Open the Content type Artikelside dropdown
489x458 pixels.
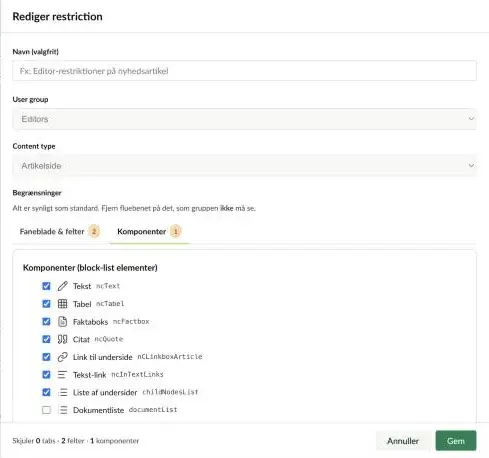point(244,166)
